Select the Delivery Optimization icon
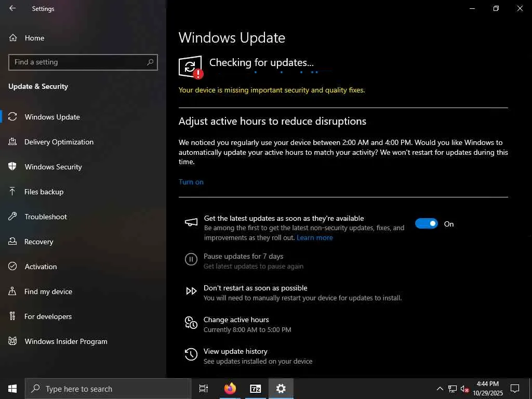 pos(12,142)
